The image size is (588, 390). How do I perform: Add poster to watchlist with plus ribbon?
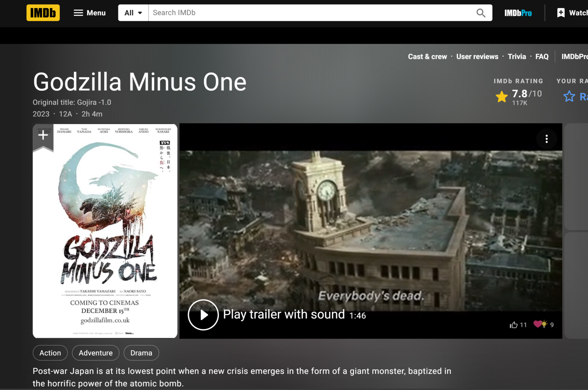click(x=43, y=135)
